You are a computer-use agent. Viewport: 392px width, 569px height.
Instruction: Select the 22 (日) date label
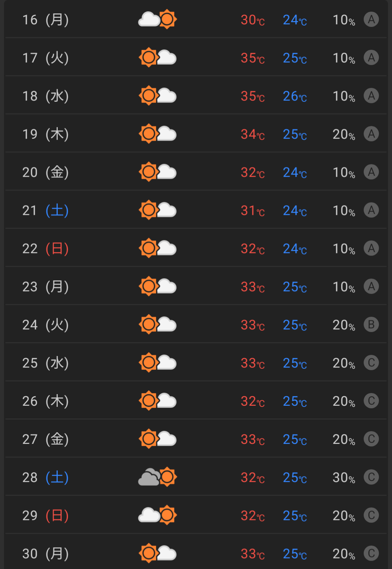(x=45, y=249)
